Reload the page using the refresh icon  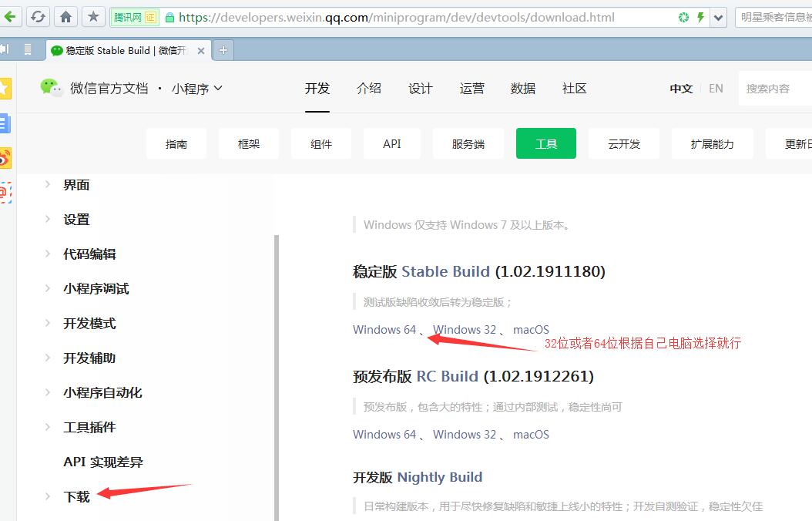coord(38,17)
